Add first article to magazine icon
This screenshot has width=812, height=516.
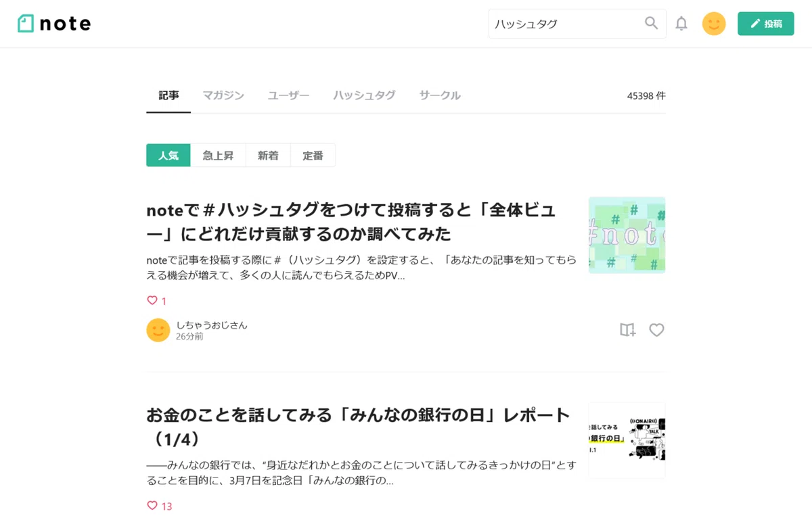coord(628,330)
